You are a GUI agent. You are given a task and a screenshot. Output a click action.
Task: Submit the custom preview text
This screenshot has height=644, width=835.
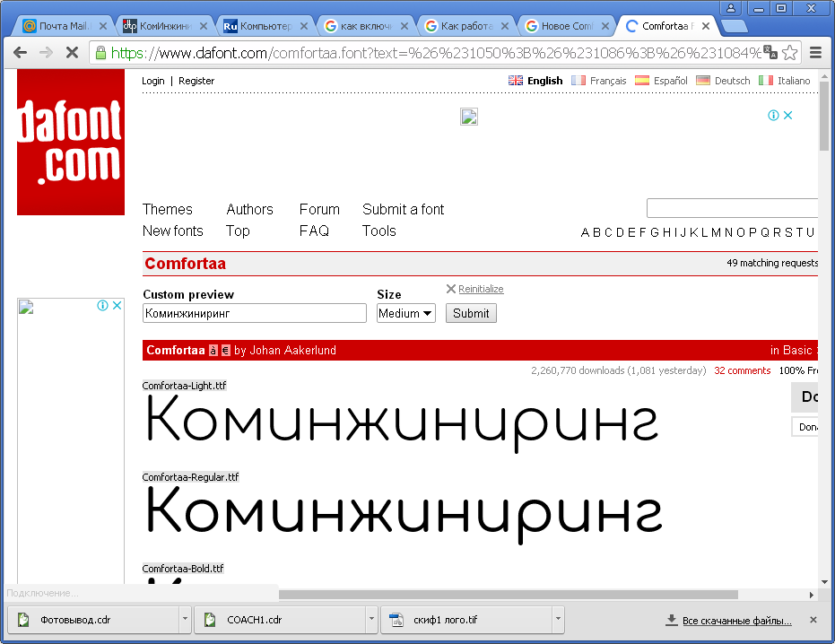click(471, 313)
